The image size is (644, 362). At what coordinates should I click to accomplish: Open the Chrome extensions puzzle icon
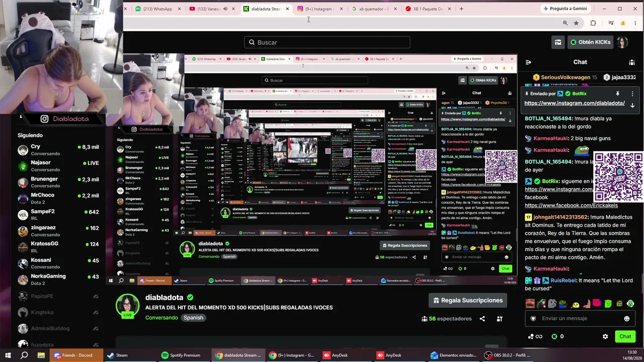[593, 23]
